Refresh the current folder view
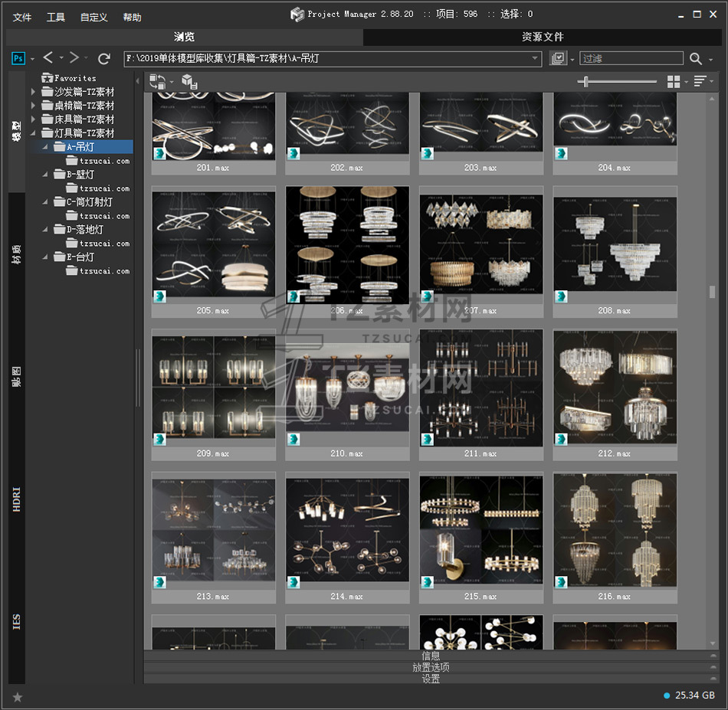Image resolution: width=728 pixels, height=710 pixels. (x=104, y=58)
